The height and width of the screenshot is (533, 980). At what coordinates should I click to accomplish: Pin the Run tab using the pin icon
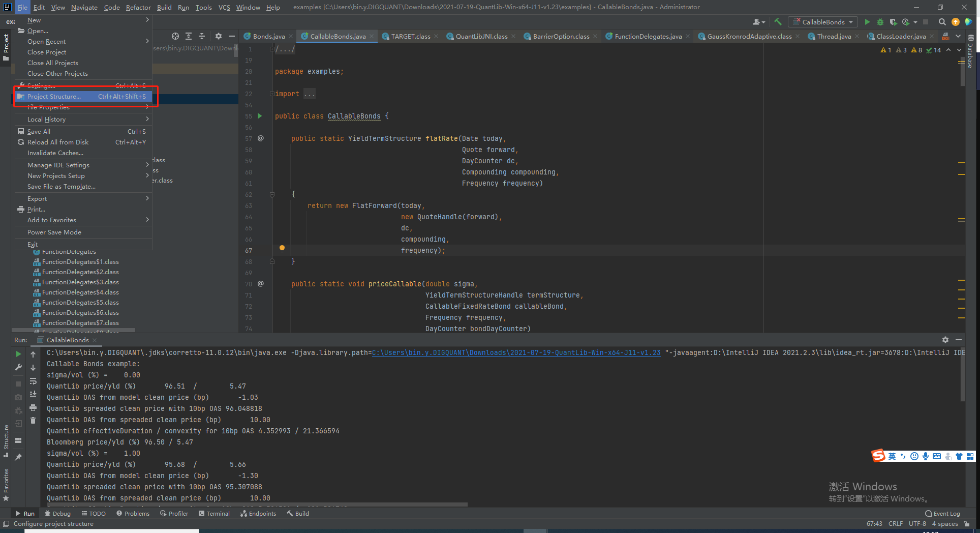click(x=19, y=456)
